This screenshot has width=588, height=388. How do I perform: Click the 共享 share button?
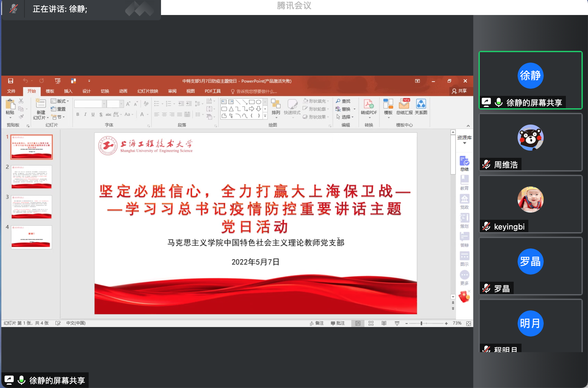click(459, 91)
